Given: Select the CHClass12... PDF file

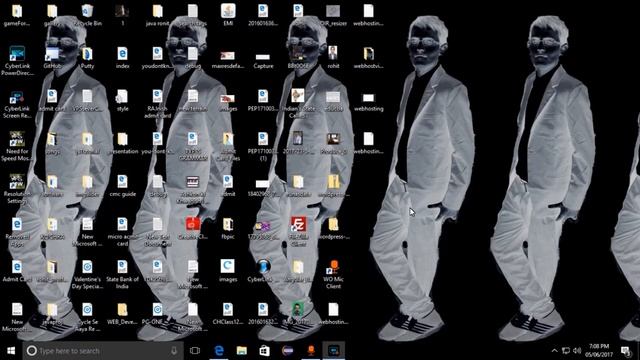Looking at the screenshot, I should click(228, 313).
